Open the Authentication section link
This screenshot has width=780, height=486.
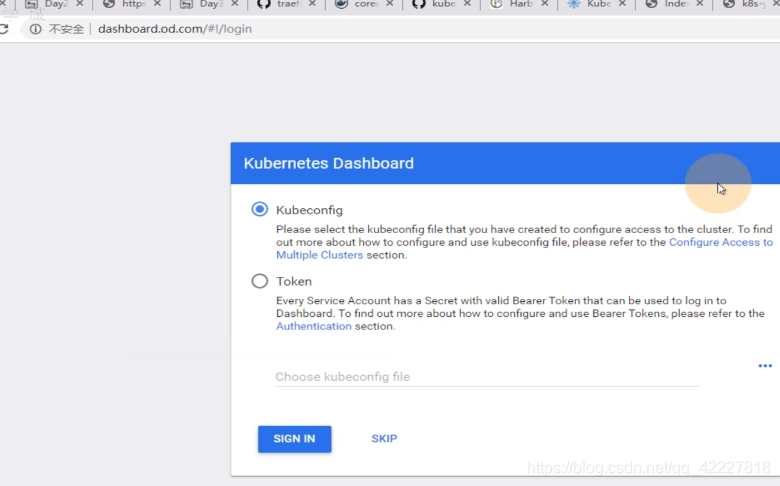point(314,326)
